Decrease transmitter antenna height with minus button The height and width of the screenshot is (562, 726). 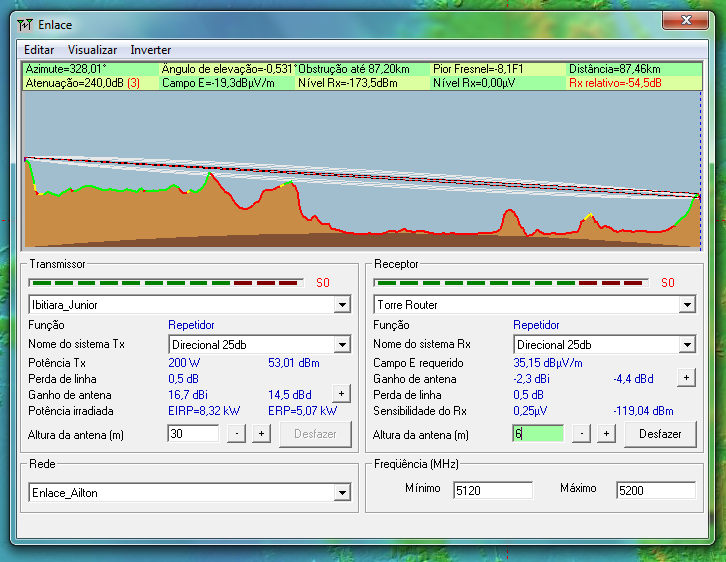point(236,434)
